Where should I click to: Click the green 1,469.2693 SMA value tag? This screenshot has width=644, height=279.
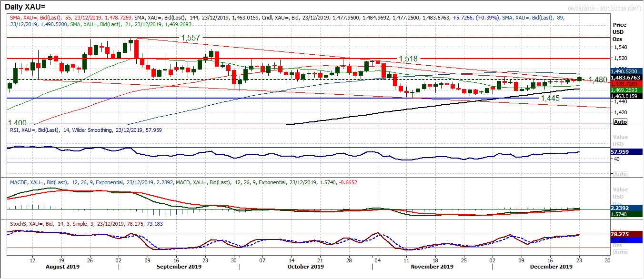(x=627, y=90)
